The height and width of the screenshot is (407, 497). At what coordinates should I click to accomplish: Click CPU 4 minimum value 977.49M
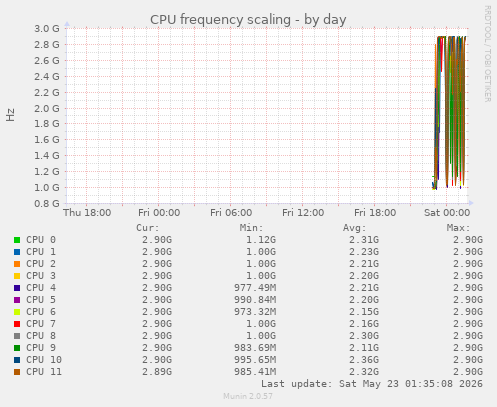255,288
